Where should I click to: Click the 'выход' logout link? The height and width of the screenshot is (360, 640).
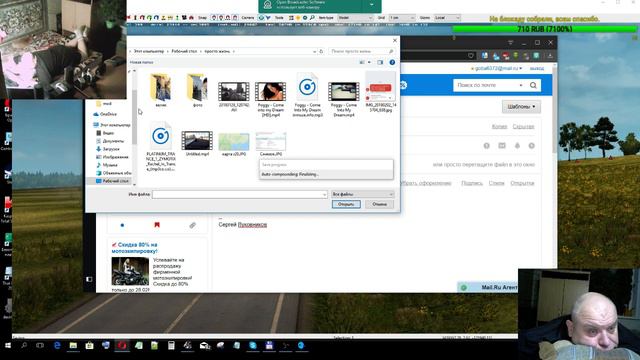[x=537, y=69]
